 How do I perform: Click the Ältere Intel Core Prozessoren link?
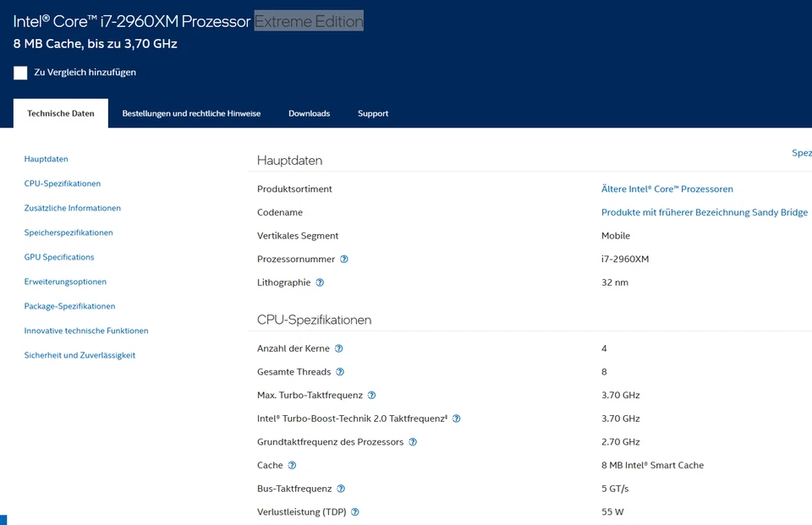pyautogui.click(x=667, y=189)
